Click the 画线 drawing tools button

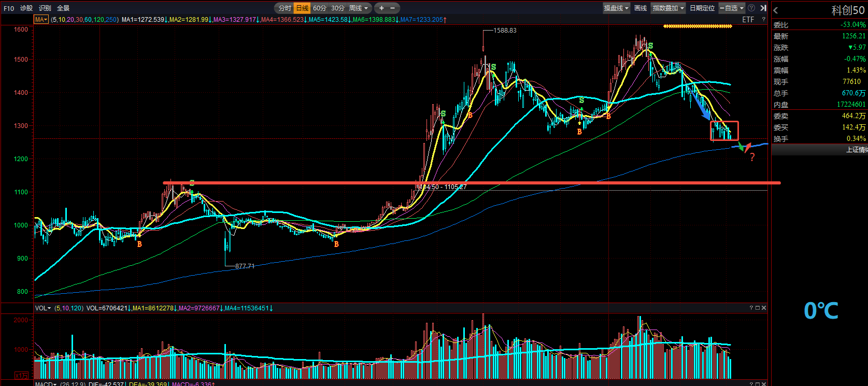tap(641, 8)
